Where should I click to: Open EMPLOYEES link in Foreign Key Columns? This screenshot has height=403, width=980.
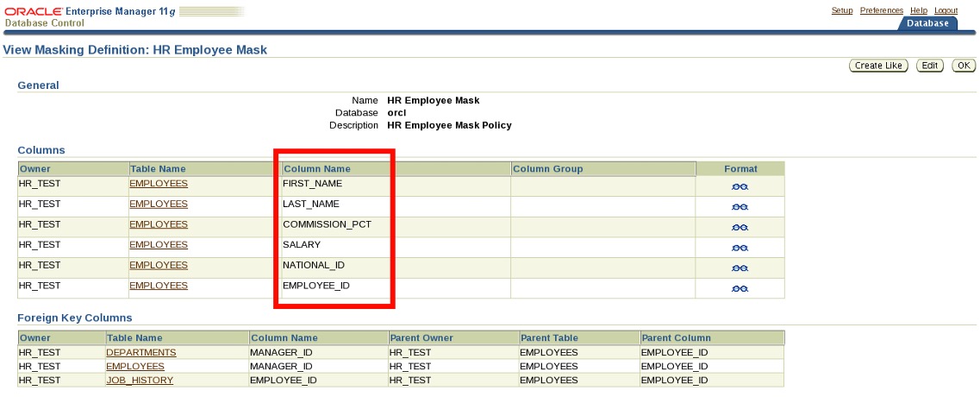coord(135,366)
